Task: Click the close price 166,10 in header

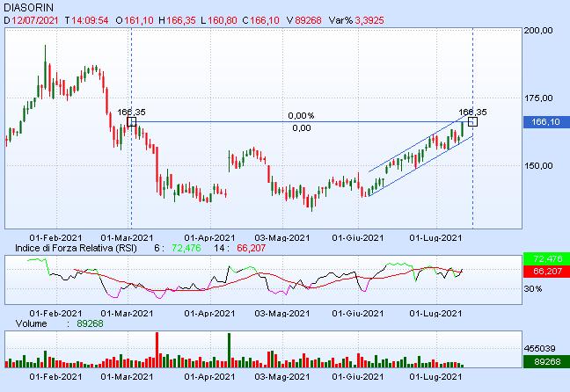Action: pos(265,20)
